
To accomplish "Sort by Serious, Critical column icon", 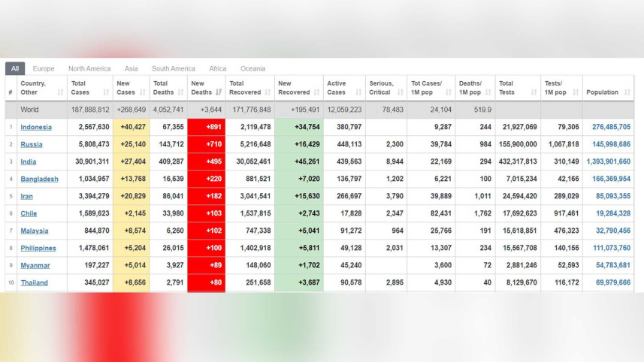I will (x=400, y=92).
